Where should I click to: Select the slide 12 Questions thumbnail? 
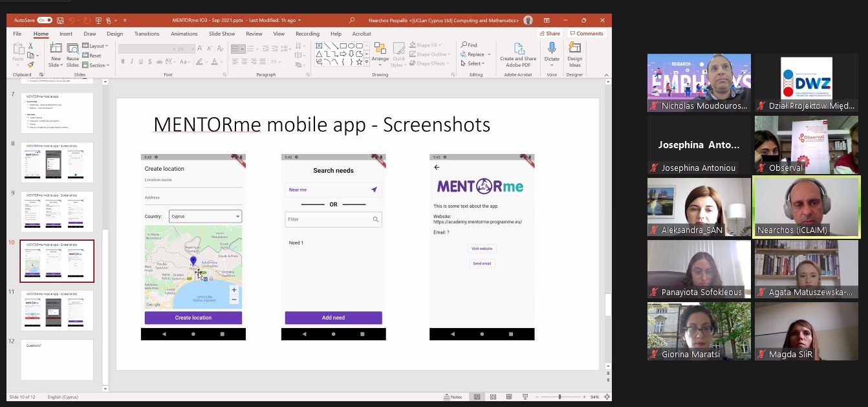pos(57,360)
